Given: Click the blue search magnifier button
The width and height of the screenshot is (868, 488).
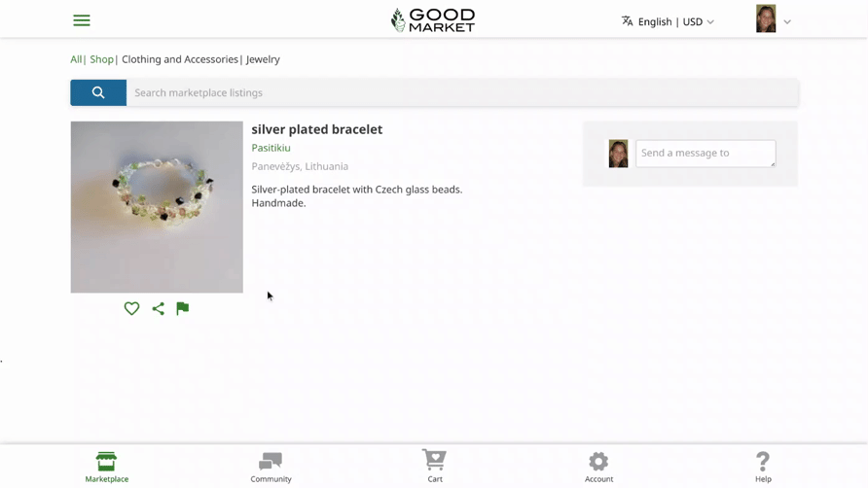Looking at the screenshot, I should pos(98,92).
